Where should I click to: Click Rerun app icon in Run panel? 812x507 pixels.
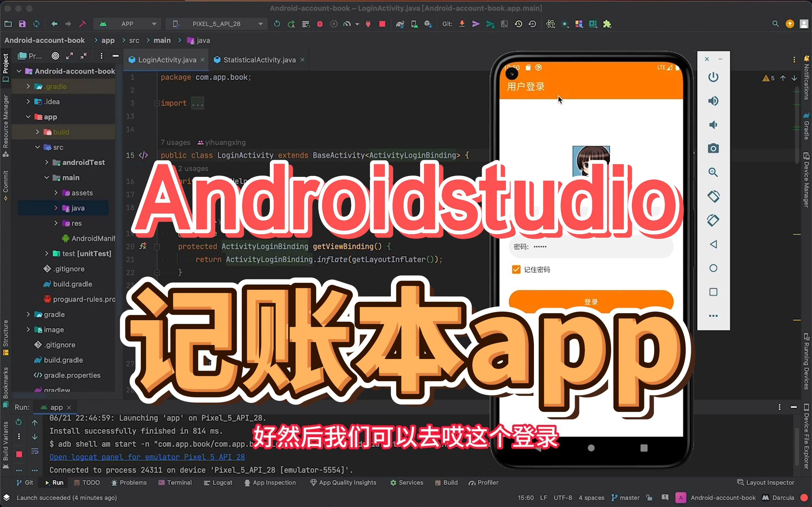19,422
